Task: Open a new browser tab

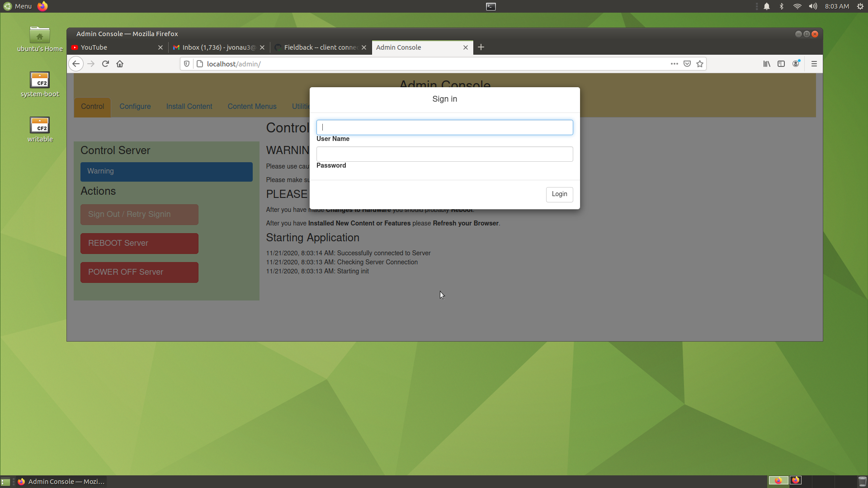Action: coord(481,47)
